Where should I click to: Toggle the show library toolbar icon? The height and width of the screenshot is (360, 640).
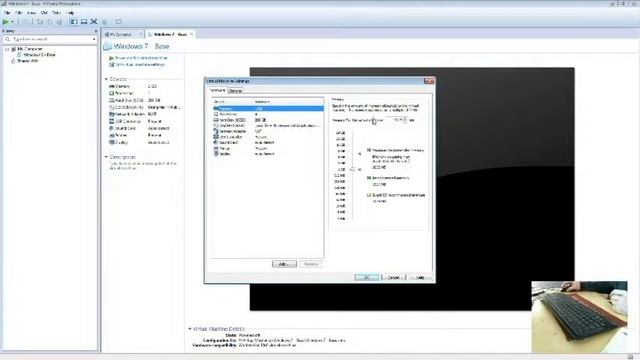point(74,22)
